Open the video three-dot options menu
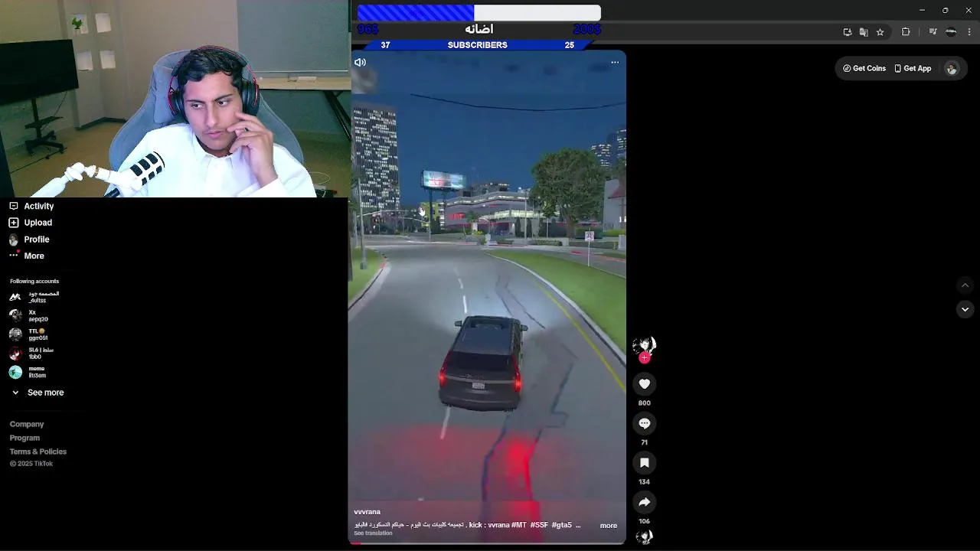Screen dimensions: 980x551 tap(615, 62)
